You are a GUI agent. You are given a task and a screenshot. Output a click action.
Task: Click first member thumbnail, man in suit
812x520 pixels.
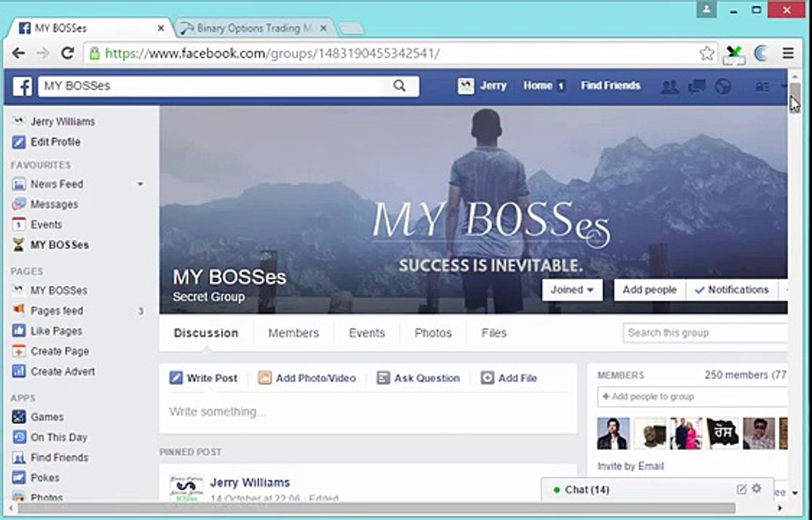[x=613, y=433]
